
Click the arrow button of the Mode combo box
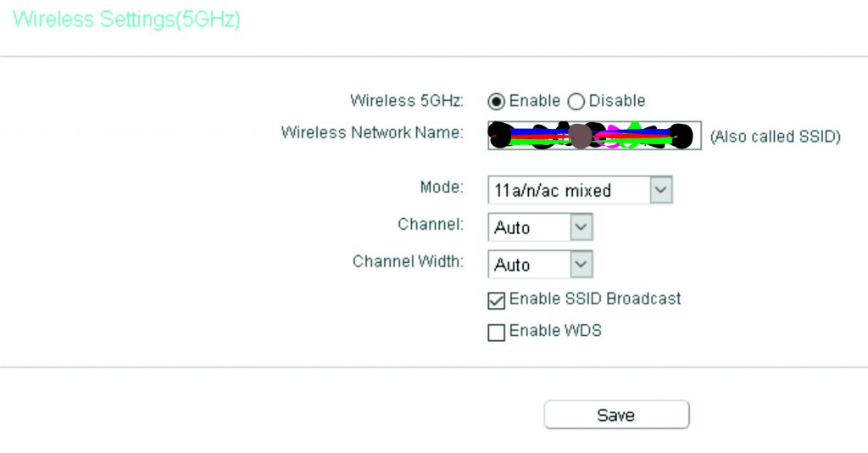[x=661, y=190]
